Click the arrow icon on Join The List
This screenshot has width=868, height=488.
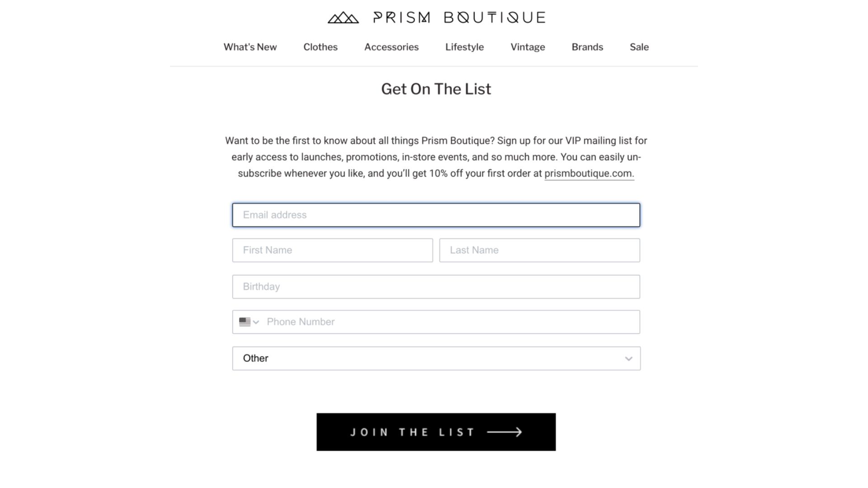click(505, 432)
